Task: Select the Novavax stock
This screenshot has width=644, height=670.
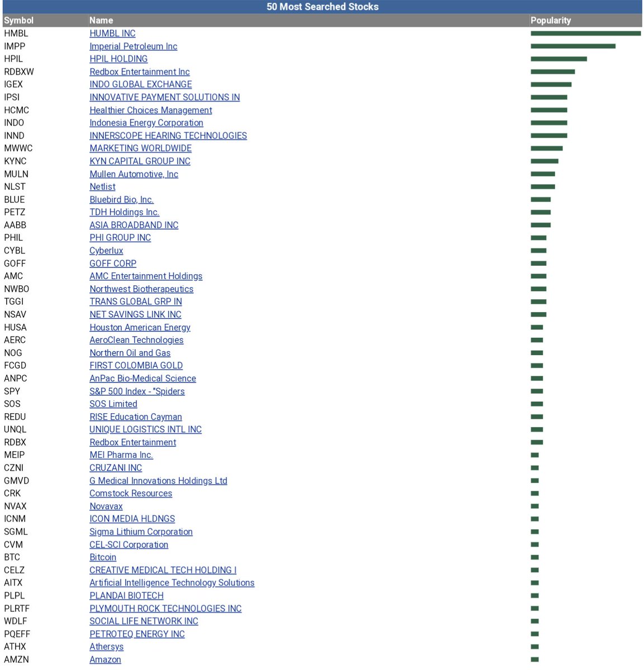Action: click(x=106, y=506)
